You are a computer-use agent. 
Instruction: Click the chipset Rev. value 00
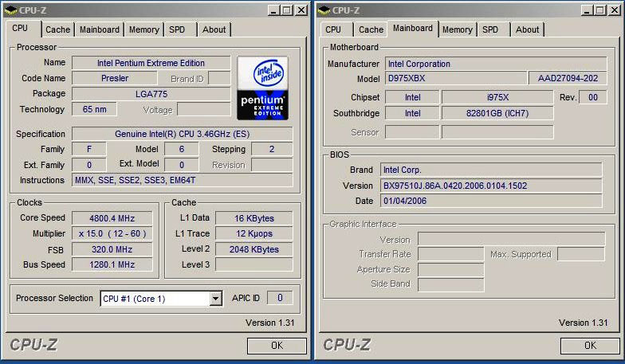point(593,97)
